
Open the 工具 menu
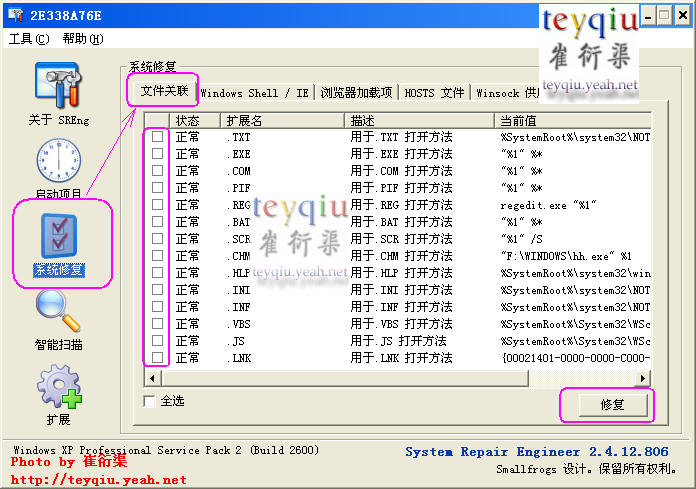(x=29, y=39)
